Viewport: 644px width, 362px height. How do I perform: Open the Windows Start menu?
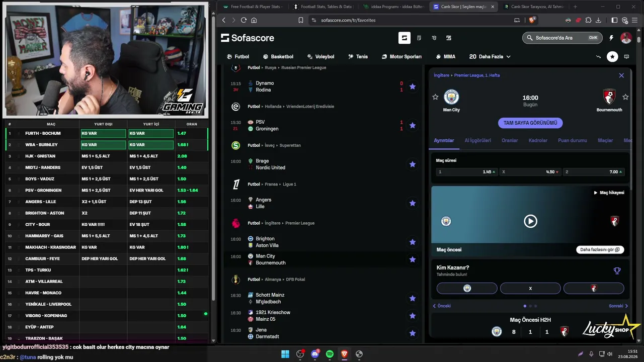pos(285,354)
